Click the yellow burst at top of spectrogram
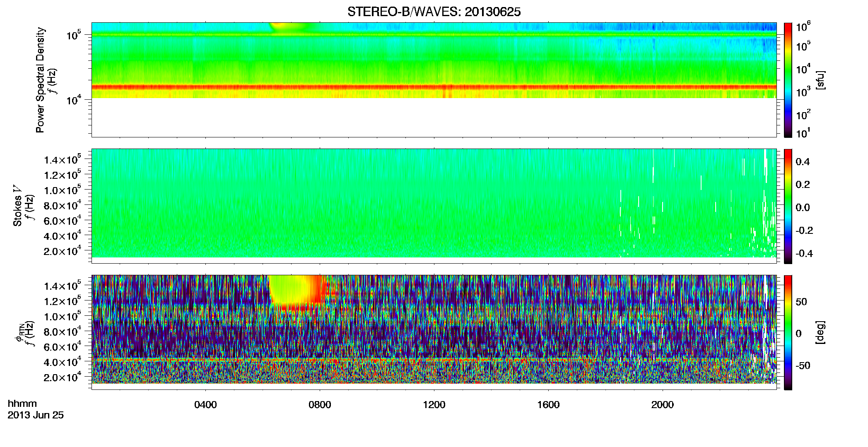The height and width of the screenshot is (447, 868). (282, 26)
